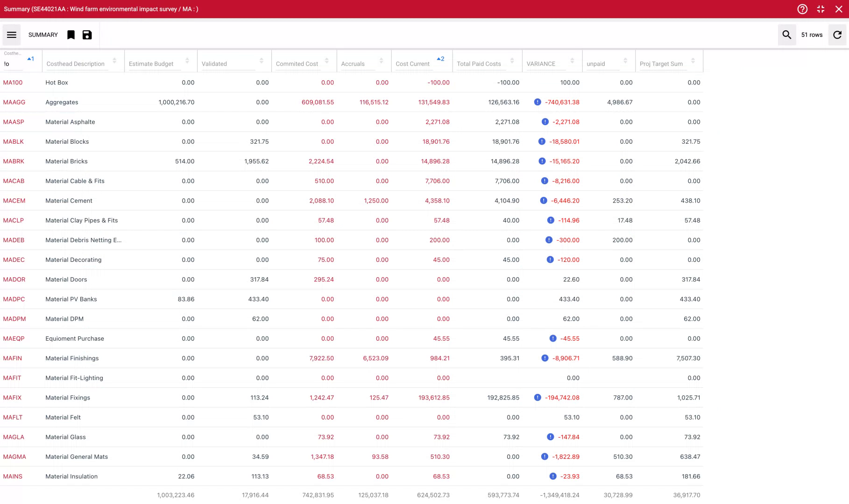849x504 pixels.
Task: Open the MABRK costhead link
Action: coord(14,161)
